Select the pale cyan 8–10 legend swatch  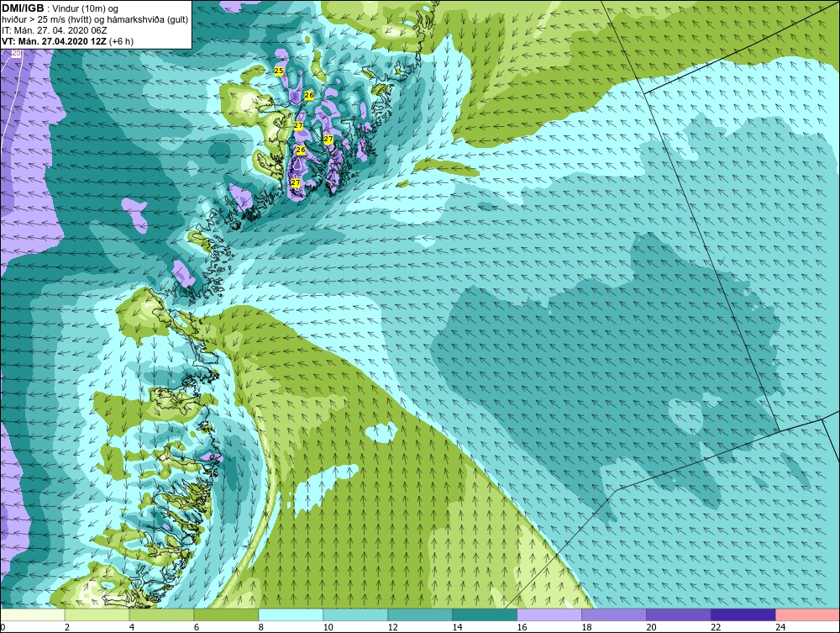[291, 615]
